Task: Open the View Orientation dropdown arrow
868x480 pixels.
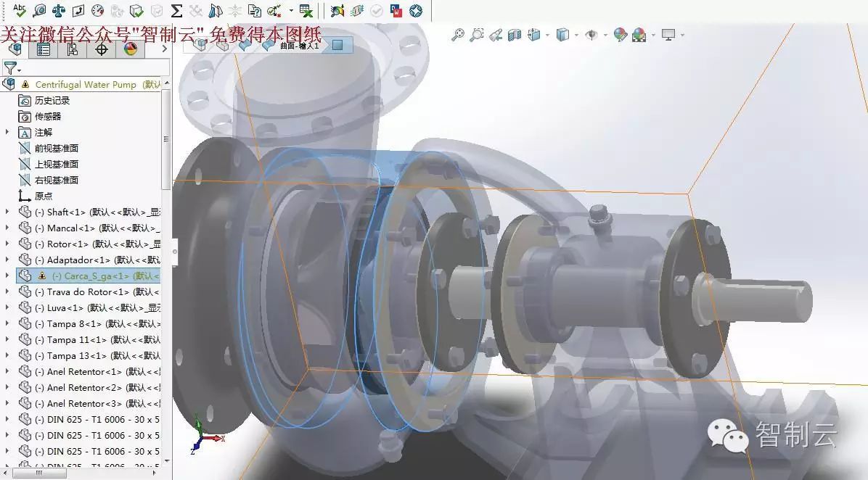Action: tap(547, 36)
